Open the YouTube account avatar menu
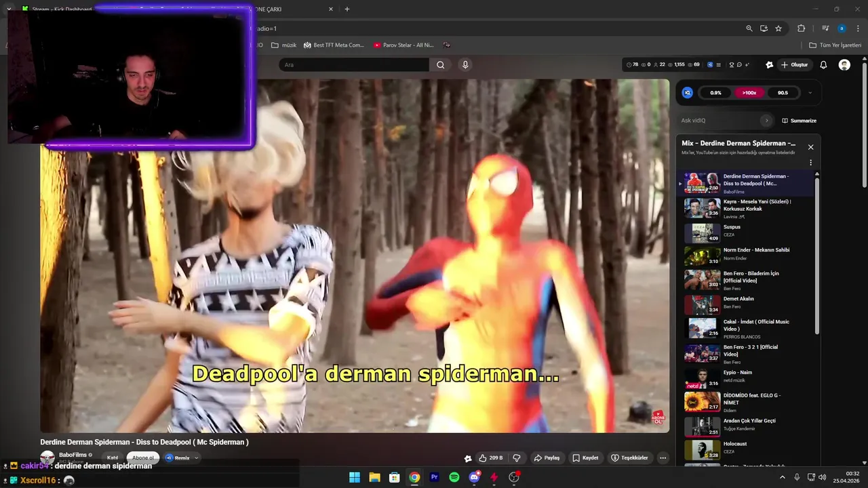This screenshot has width=868, height=488. (844, 65)
